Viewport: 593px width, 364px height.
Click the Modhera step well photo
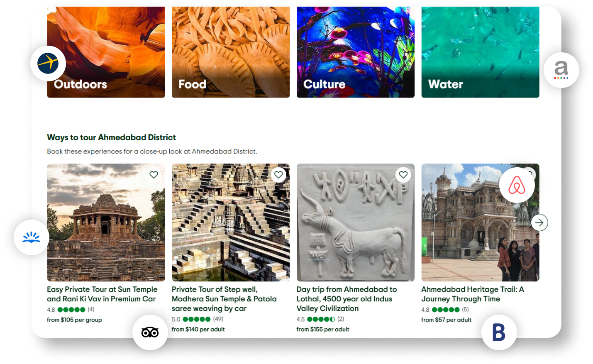[231, 222]
